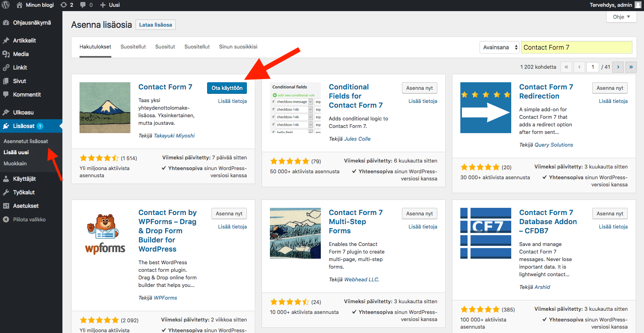The height and width of the screenshot is (333, 644).
Task: Open the Ulkoasu appearance menu
Action: pos(31,112)
